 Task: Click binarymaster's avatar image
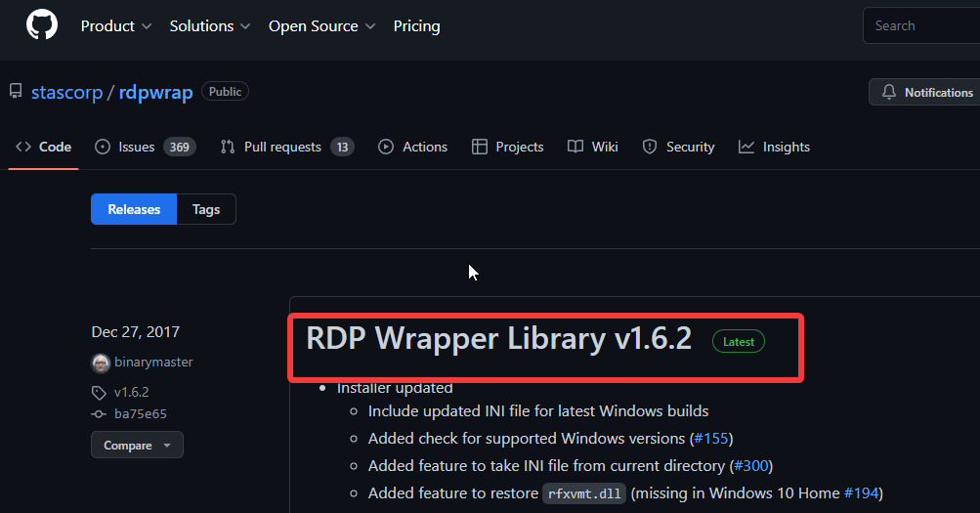[x=101, y=363]
